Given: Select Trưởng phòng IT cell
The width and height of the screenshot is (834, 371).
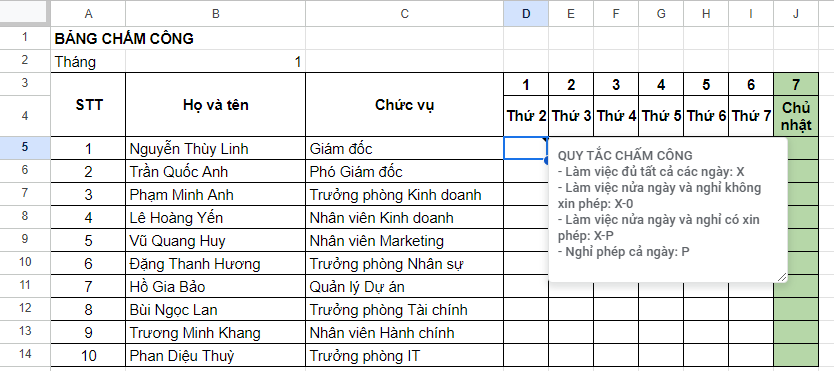Looking at the screenshot, I should coord(405,355).
